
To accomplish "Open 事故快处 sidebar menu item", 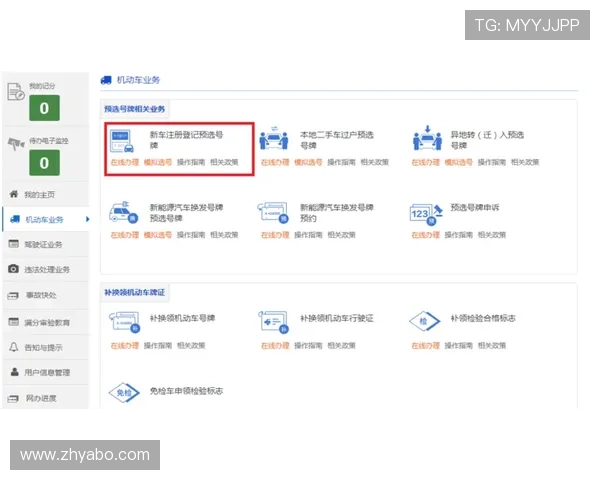I will tap(46, 296).
